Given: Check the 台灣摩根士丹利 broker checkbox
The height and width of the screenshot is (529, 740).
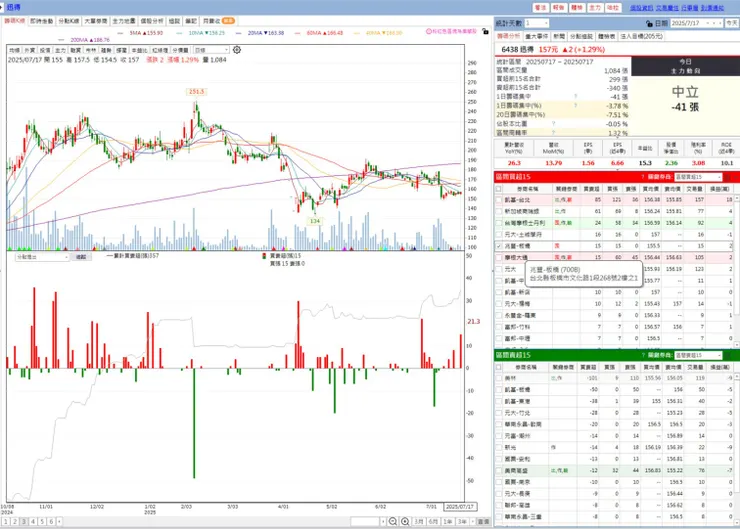Looking at the screenshot, I should [499, 223].
